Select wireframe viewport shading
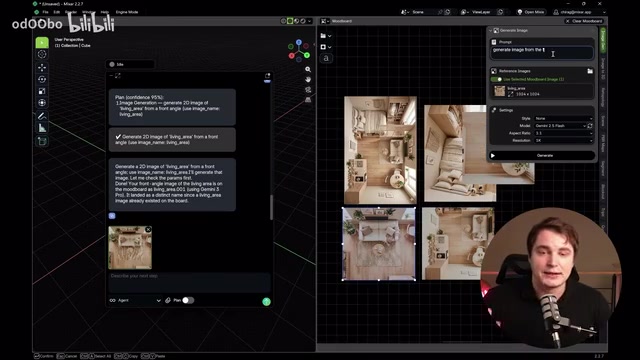Image resolution: width=640 pixels, height=360 pixels. point(283,21)
